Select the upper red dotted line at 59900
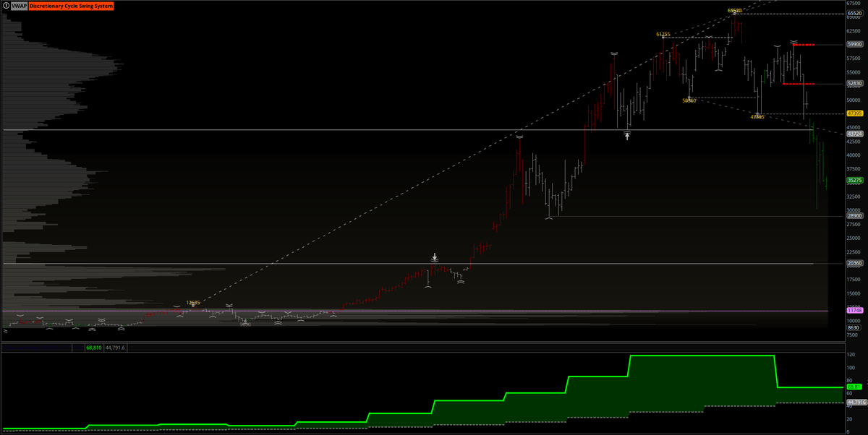 tap(803, 45)
